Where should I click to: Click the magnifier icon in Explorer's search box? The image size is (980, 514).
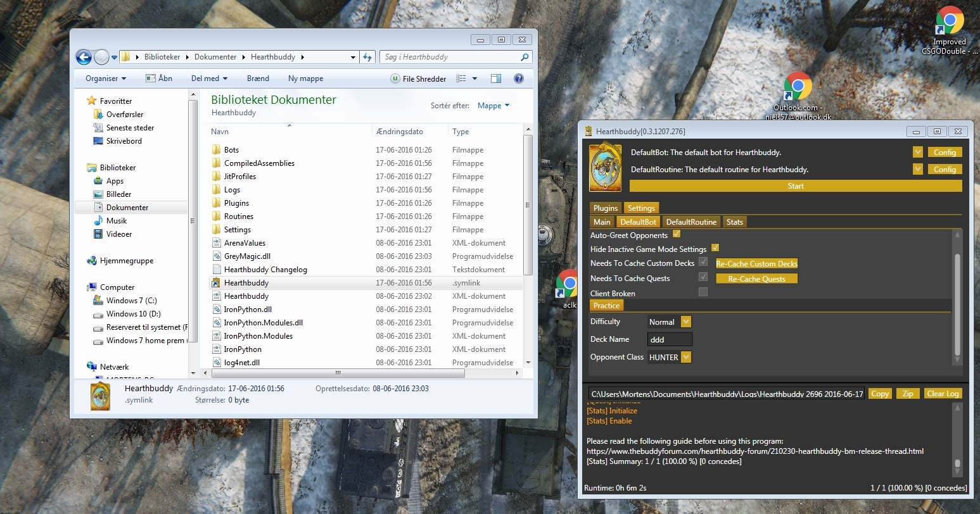point(524,57)
